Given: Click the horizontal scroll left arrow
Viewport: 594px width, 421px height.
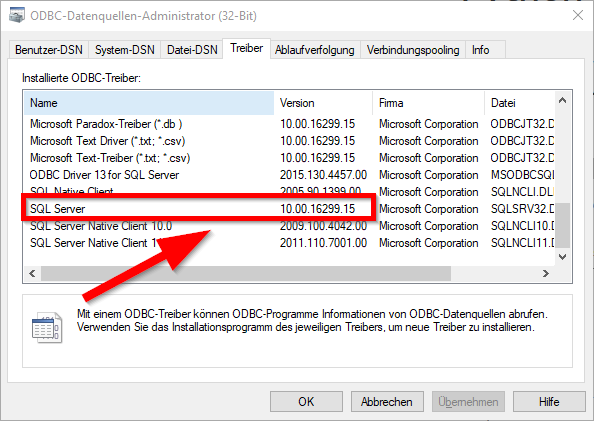Looking at the screenshot, I should [x=32, y=273].
